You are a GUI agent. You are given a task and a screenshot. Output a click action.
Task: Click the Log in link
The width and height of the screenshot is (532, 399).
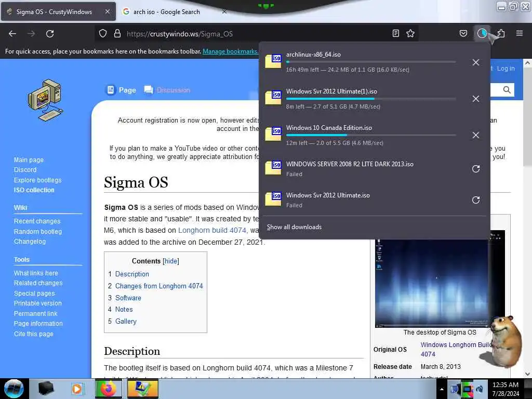point(506,68)
